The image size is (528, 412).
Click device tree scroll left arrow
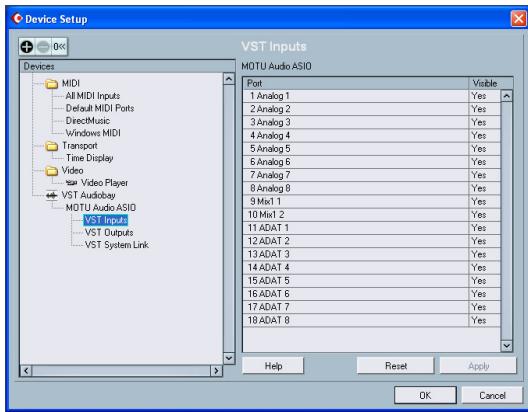pyautogui.click(x=26, y=371)
